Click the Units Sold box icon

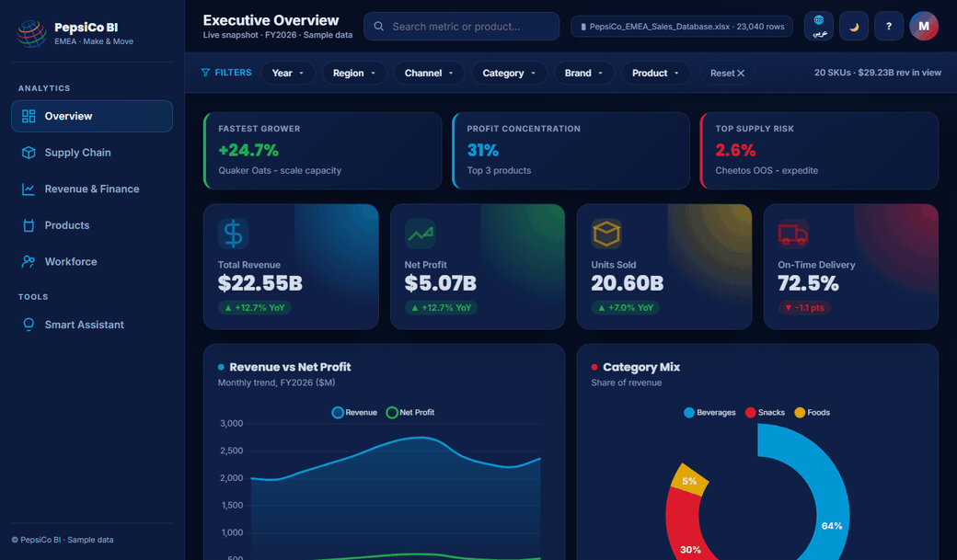(x=606, y=234)
